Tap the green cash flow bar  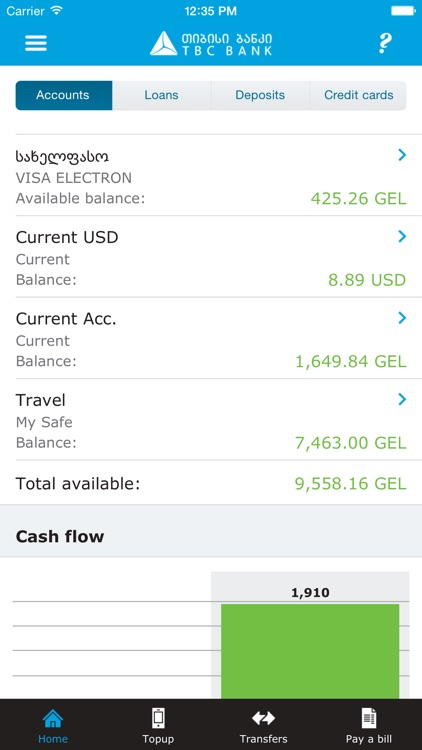tap(310, 651)
